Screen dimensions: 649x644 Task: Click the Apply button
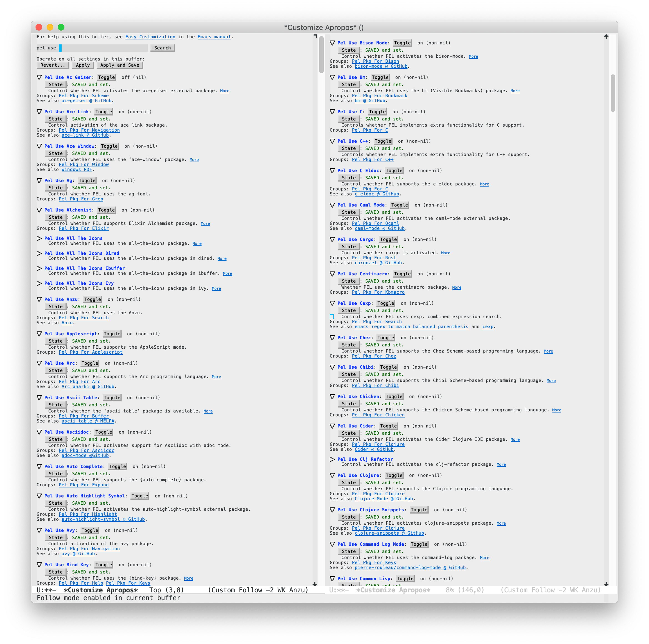tap(83, 65)
